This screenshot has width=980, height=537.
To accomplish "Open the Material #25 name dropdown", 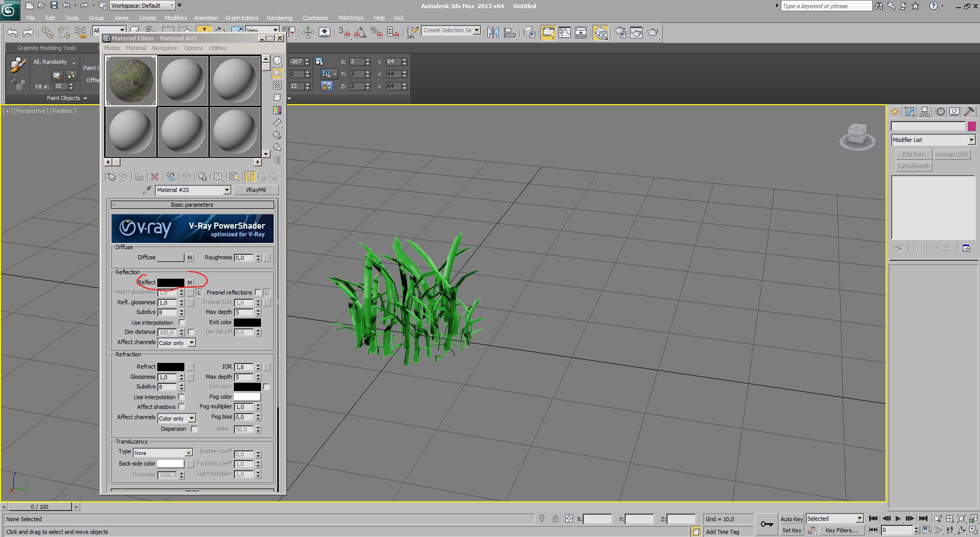I will pyautogui.click(x=227, y=190).
